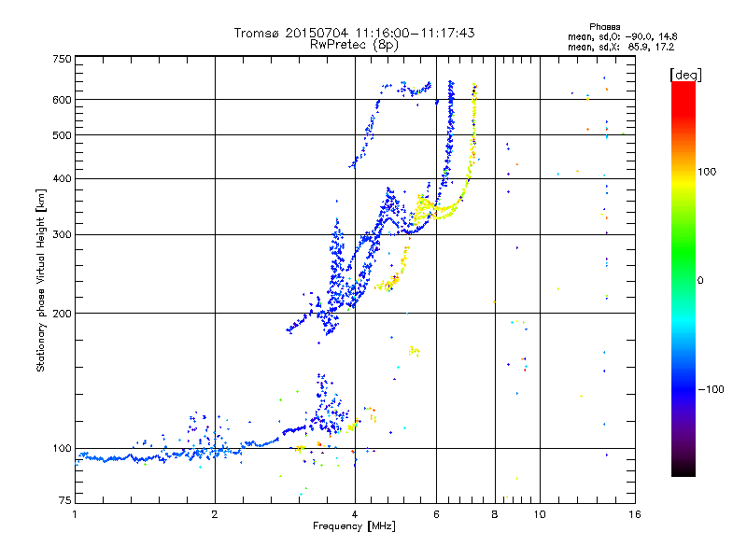
Task: Click the '[deg]' colorbar unit label
Action: pos(685,75)
